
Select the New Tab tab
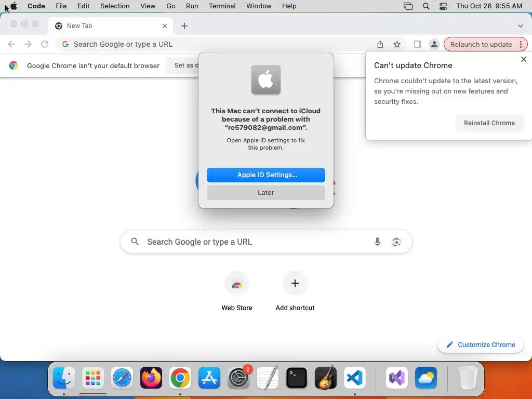tap(110, 26)
